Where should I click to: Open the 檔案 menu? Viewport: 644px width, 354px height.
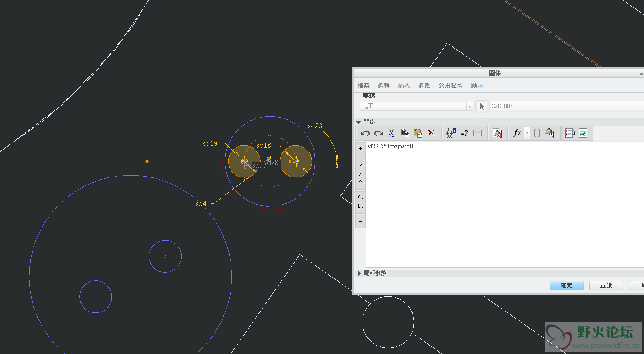(x=363, y=85)
